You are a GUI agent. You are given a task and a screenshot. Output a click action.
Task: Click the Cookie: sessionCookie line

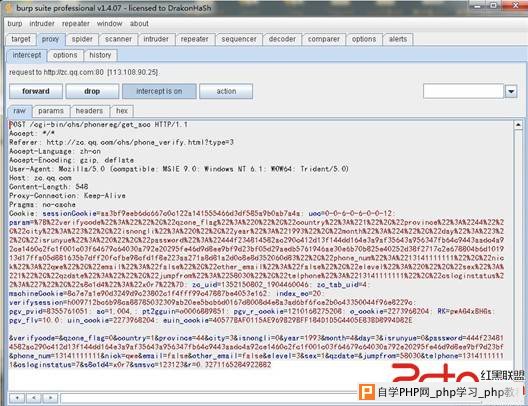pos(202,213)
